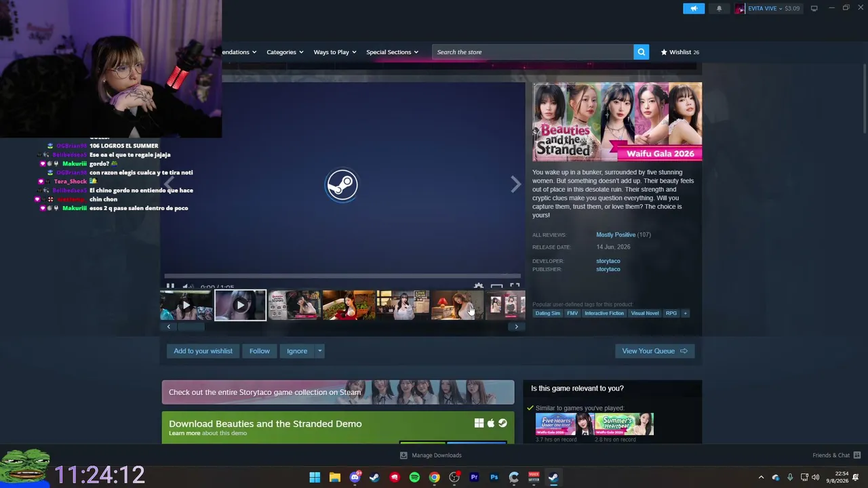The image size is (868, 488).
Task: Open Adobe Photoshop from the taskbar
Action: click(494, 477)
